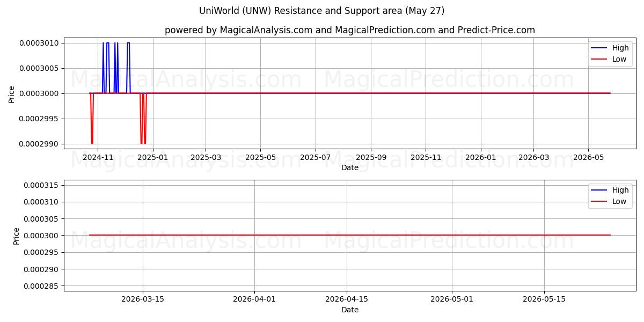Screen dimensions: 644x322
Task: Click the 2025-05 date tick label
Action: coord(260,158)
